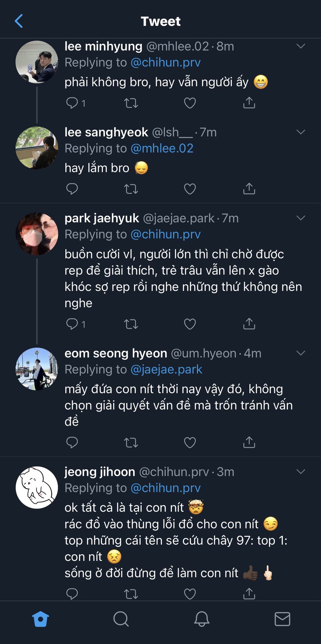The image size is (321, 644).
Task: Go to the Home tab
Action: 41,619
